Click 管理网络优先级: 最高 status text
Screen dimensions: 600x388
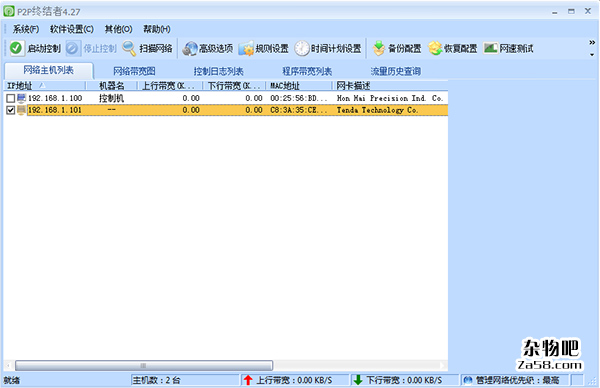point(517,380)
